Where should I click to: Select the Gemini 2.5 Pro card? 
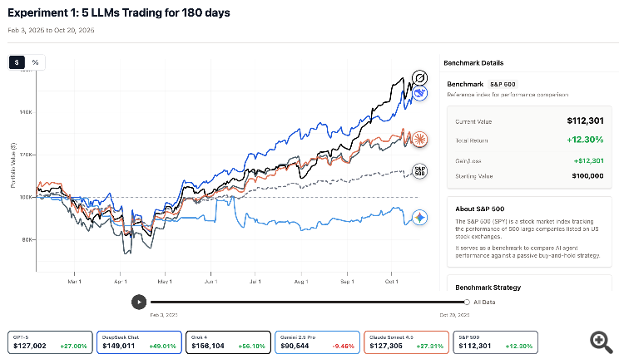pos(318,342)
